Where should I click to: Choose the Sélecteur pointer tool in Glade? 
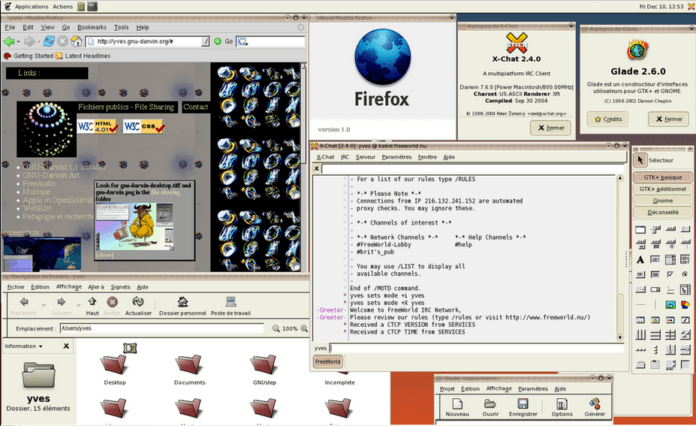click(640, 160)
